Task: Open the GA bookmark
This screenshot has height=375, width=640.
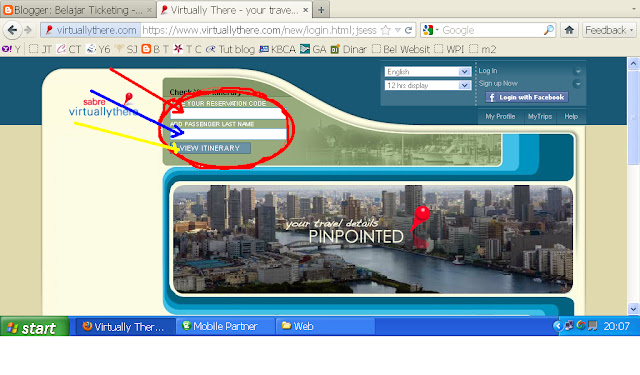Action: click(313, 49)
